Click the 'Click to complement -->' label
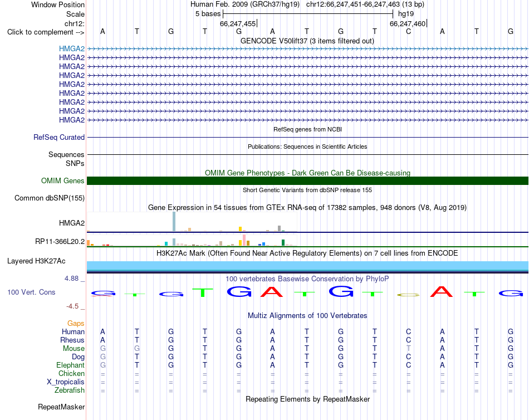Image resolution: width=529 pixels, height=420 pixels. tap(46, 32)
